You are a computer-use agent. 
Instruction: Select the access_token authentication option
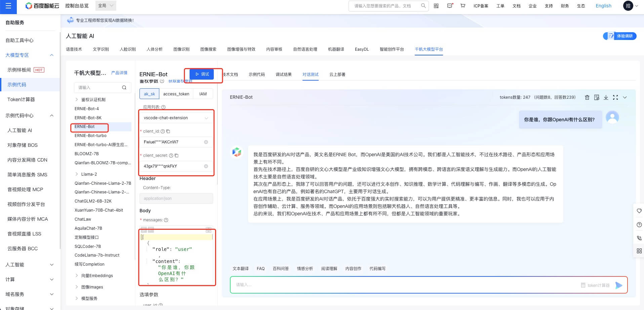point(176,94)
